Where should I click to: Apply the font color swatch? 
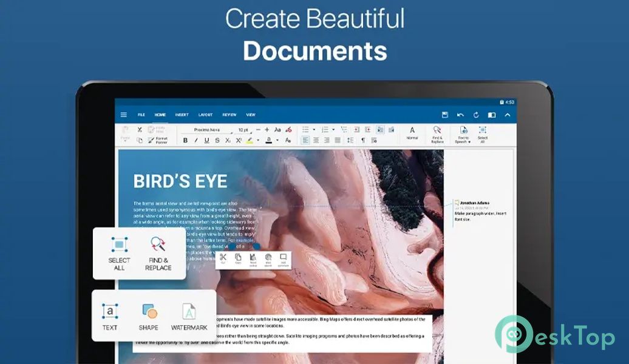[269, 140]
